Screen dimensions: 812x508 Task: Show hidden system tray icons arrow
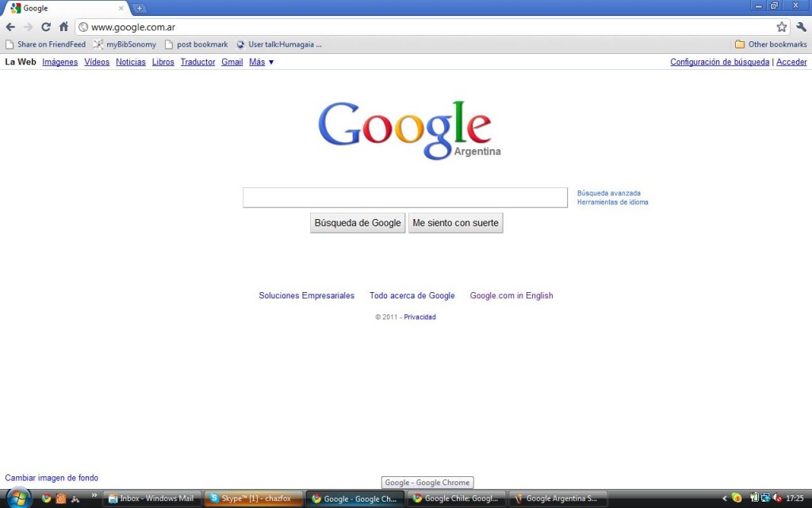pos(725,498)
